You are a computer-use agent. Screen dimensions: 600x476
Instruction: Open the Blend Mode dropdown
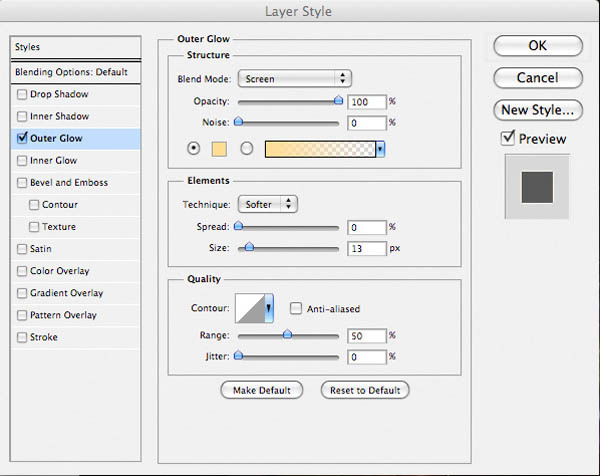(x=295, y=79)
